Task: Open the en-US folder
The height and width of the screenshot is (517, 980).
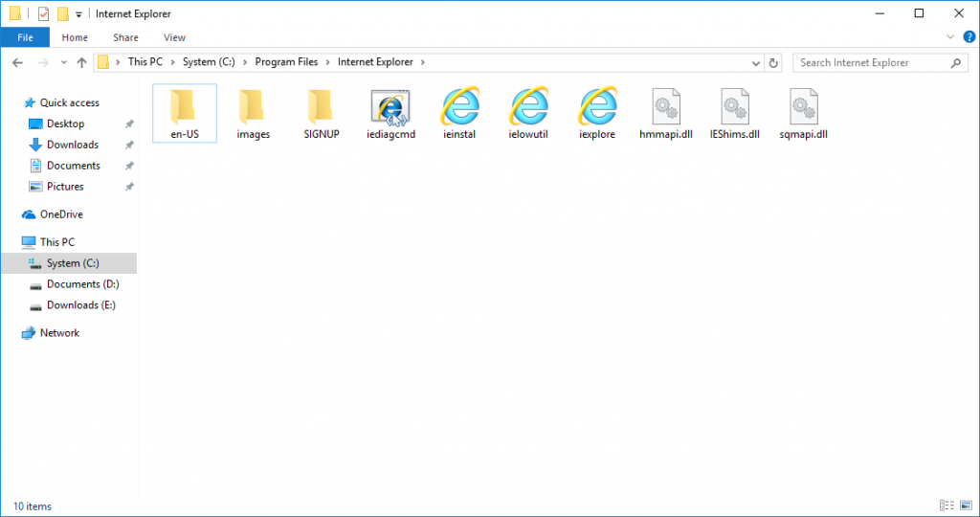Action: pyautogui.click(x=185, y=113)
